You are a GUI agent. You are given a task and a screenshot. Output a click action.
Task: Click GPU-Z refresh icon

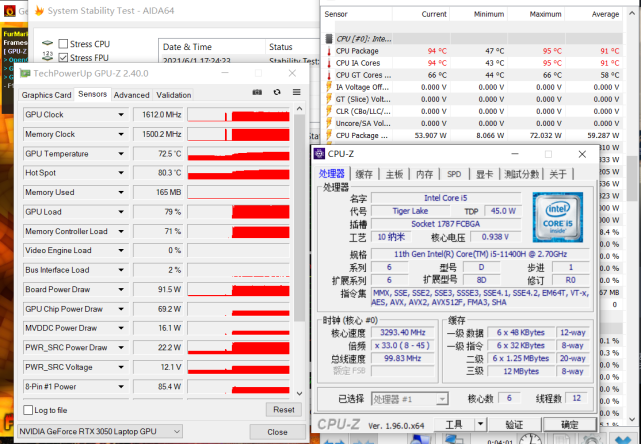click(277, 92)
